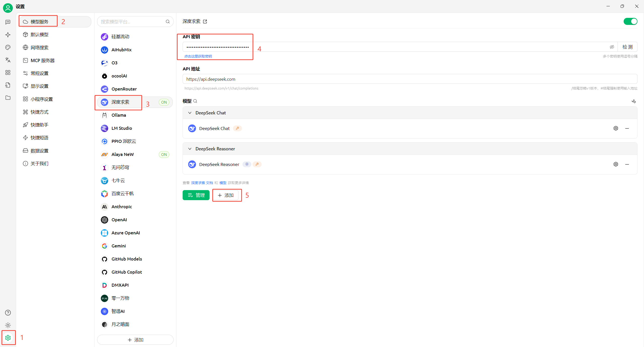Open the translate icon in left sidebar
The height and width of the screenshot is (347, 644).
8,60
